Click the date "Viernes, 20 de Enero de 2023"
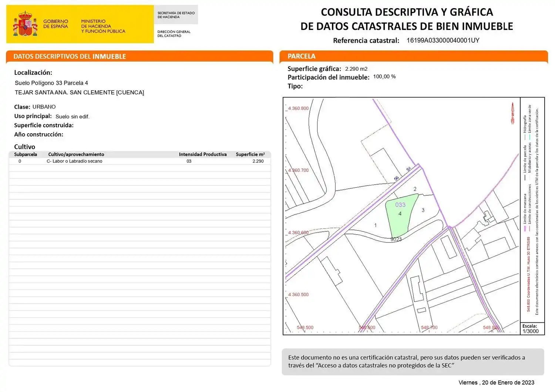Image resolution: width=555 pixels, height=392 pixels. point(496,383)
